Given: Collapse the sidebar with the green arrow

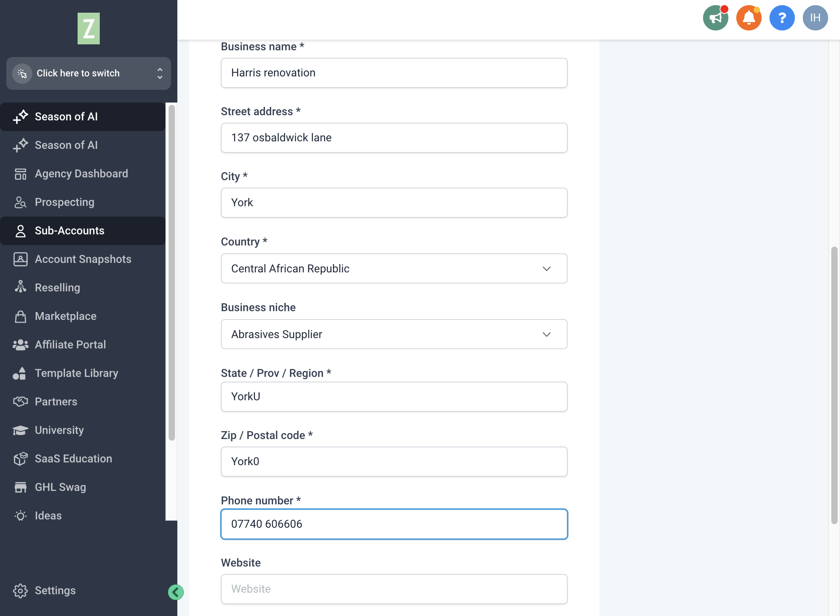Looking at the screenshot, I should [x=176, y=592].
